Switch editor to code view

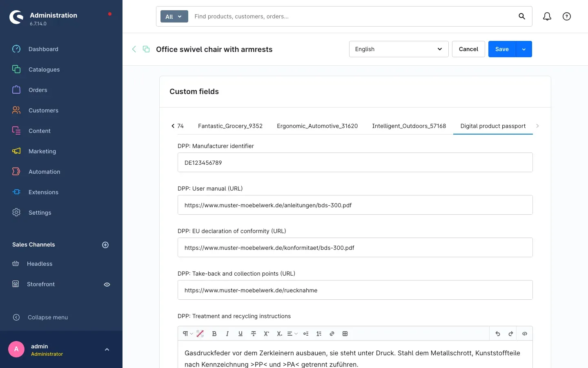pyautogui.click(x=525, y=334)
